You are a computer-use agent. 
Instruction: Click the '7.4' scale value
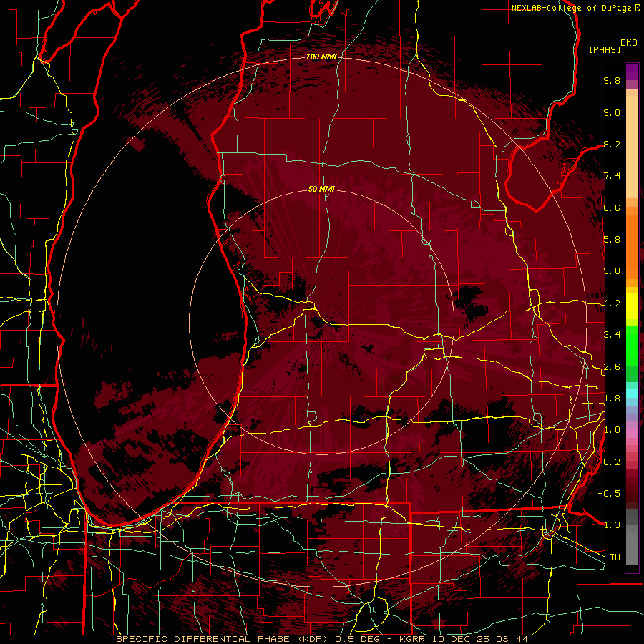(x=612, y=176)
